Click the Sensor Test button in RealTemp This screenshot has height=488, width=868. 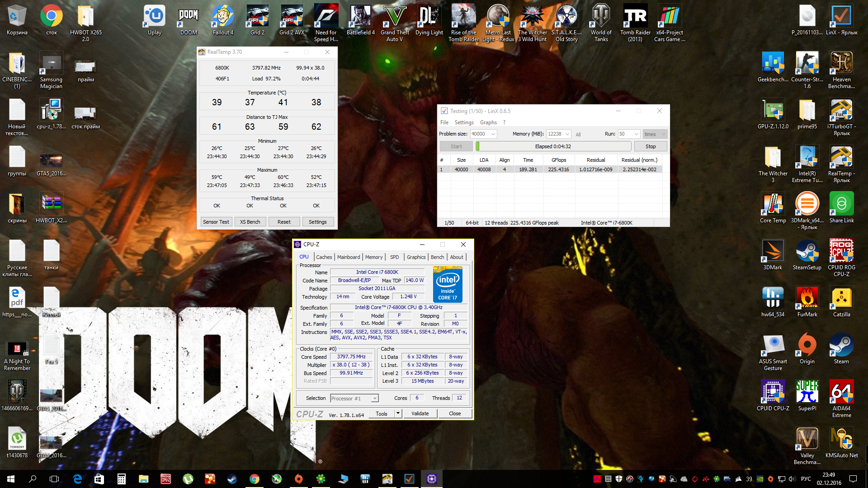(216, 222)
